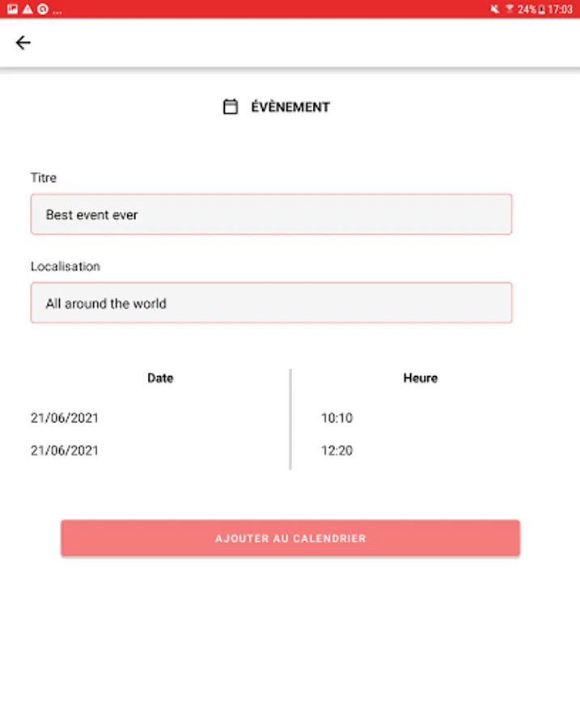Click the Titre label above the title field

click(x=44, y=178)
